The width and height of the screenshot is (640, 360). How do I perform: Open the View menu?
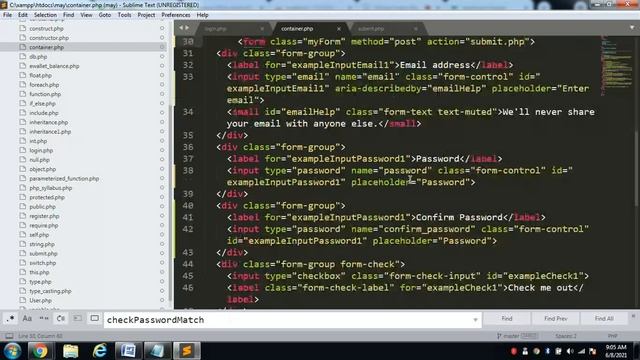pyautogui.click(x=86, y=15)
